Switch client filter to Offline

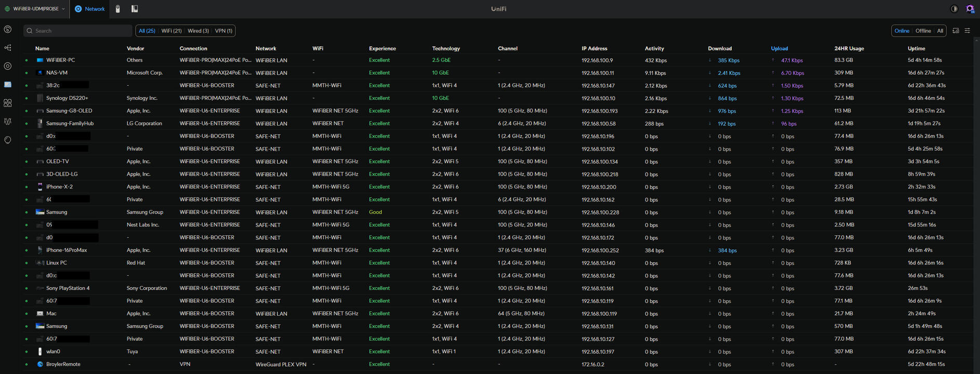(923, 31)
